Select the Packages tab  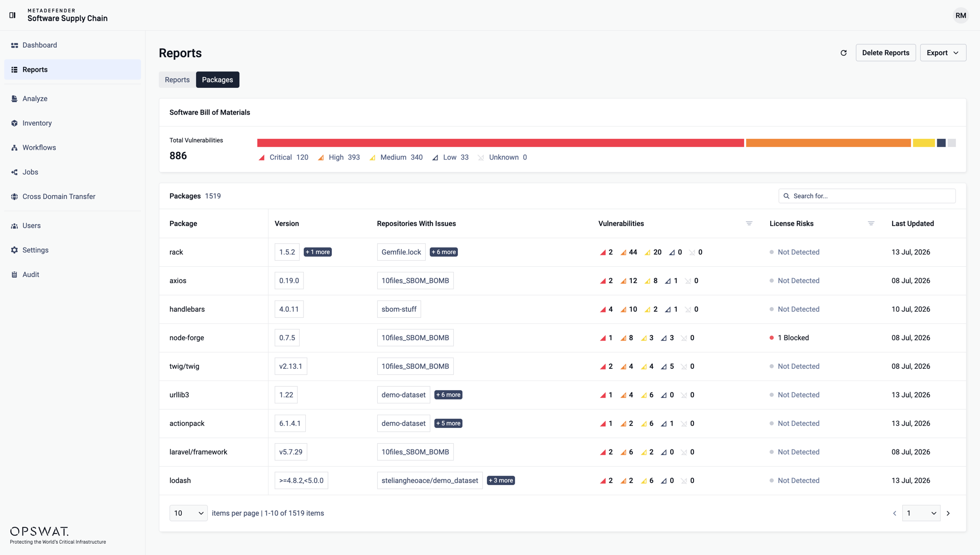(217, 80)
